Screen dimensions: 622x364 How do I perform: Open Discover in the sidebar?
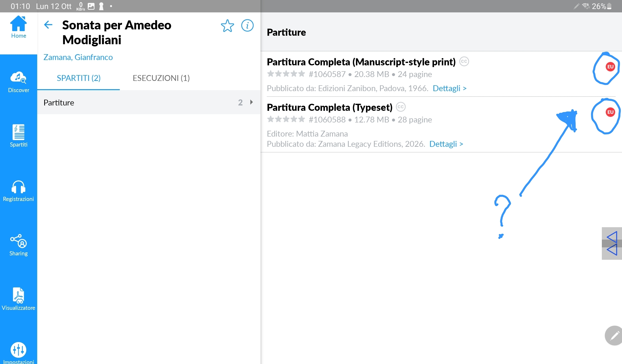click(18, 82)
